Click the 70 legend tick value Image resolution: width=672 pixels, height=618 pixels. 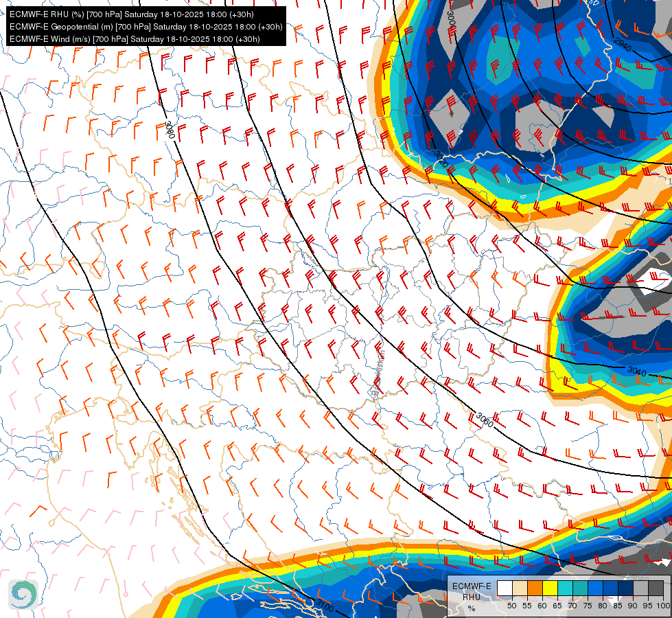coord(572,606)
